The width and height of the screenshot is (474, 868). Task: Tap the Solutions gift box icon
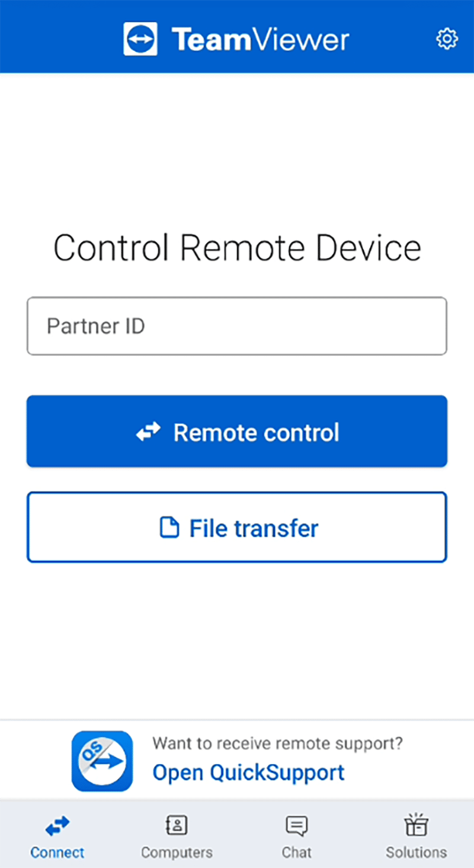pos(416,825)
